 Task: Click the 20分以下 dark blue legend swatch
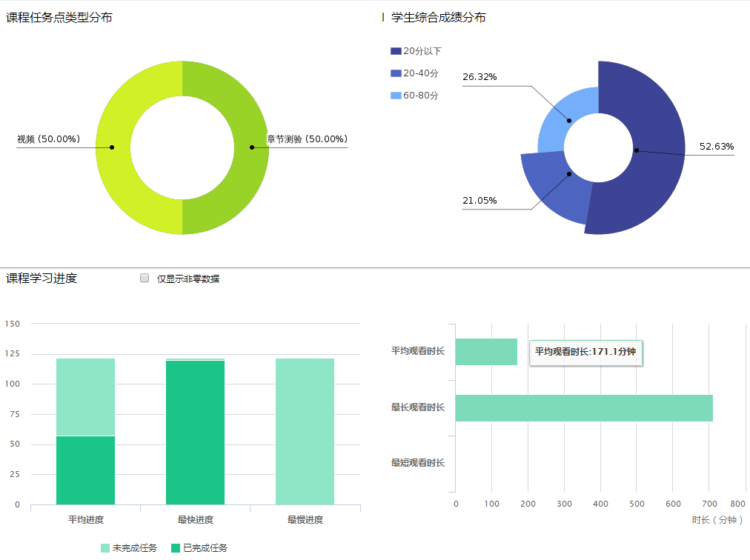coord(396,51)
